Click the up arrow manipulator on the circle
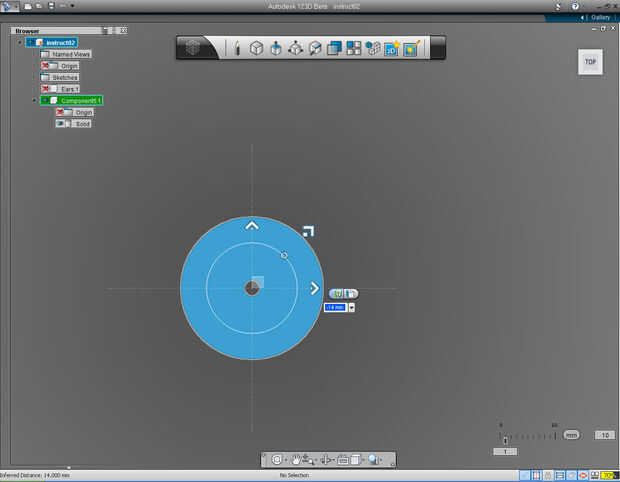The width and height of the screenshot is (620, 482). click(x=252, y=226)
